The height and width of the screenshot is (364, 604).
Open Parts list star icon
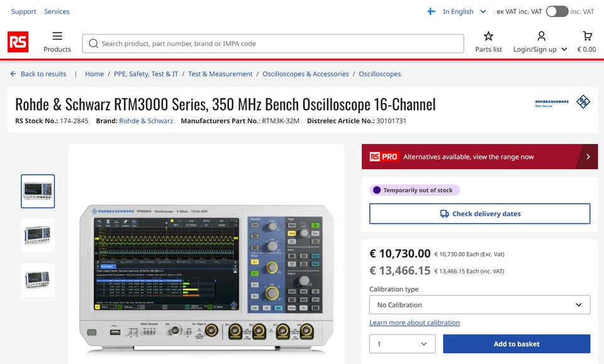click(x=488, y=36)
